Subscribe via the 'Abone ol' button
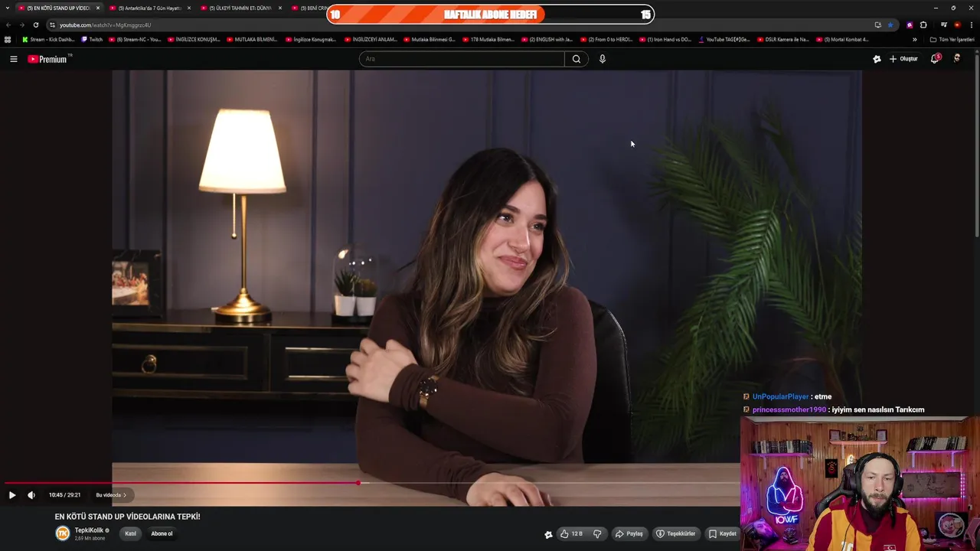 [x=162, y=533]
